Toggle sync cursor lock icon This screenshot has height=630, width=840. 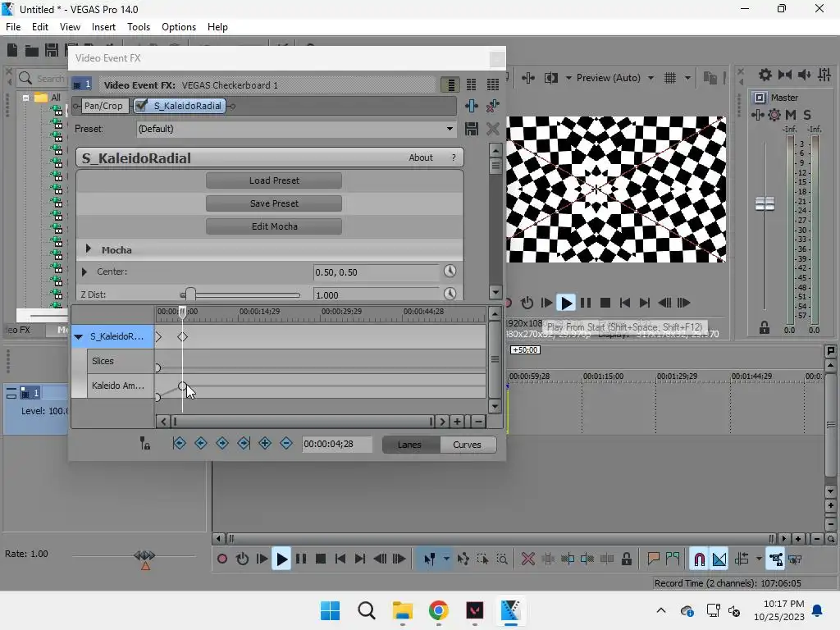pyautogui.click(x=144, y=444)
